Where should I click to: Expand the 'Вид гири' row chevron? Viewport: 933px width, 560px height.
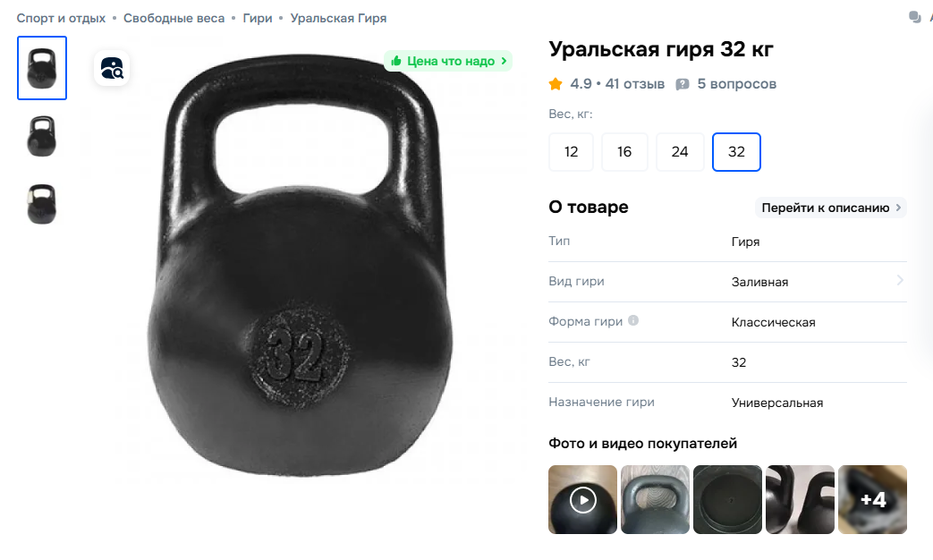point(900,280)
